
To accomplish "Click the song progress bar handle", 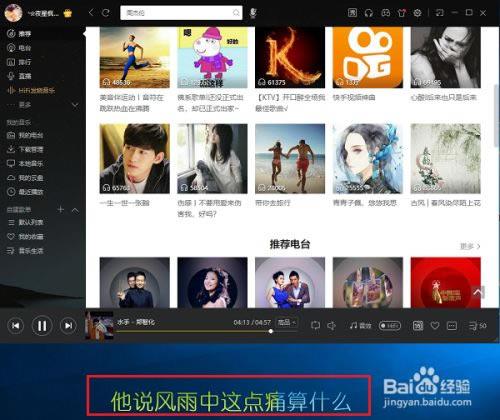I will pos(271,331).
